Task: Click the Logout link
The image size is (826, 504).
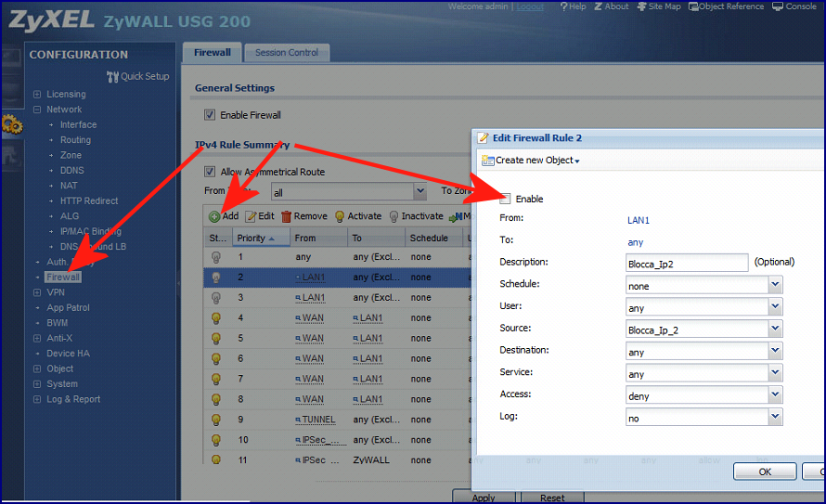Action: (530, 6)
